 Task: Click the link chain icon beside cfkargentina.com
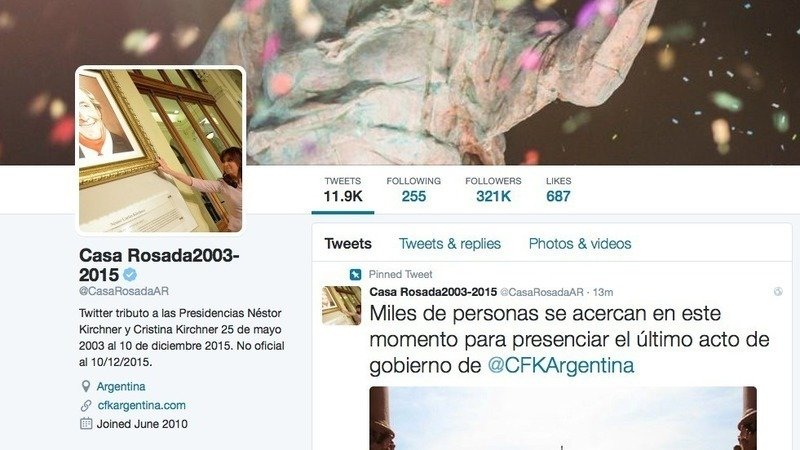tap(86, 406)
